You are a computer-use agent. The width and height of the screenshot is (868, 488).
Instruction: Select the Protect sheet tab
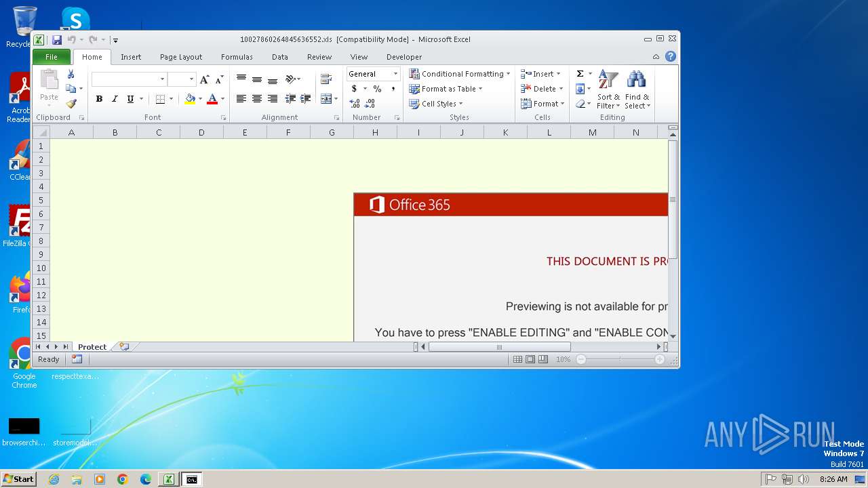pyautogui.click(x=92, y=347)
